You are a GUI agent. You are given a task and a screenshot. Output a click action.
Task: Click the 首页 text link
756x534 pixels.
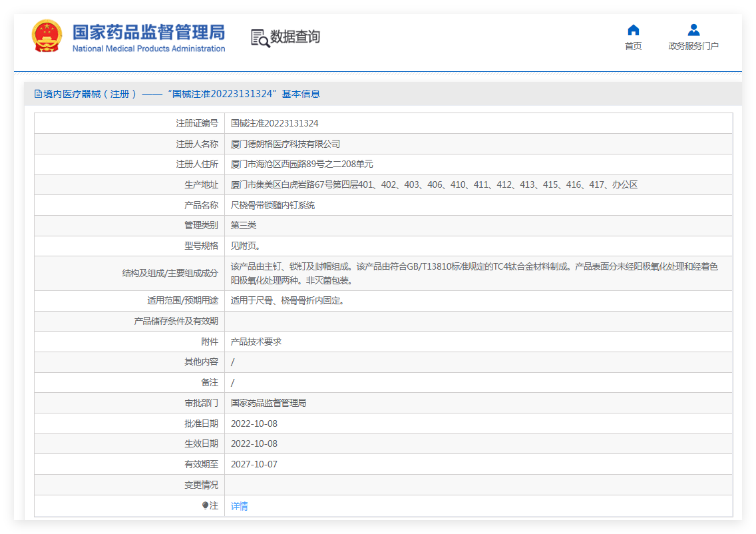click(633, 46)
